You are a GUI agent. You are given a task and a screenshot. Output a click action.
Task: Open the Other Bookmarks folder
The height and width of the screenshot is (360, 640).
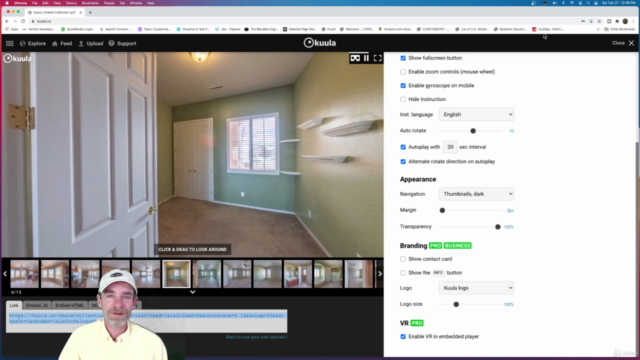(619, 29)
